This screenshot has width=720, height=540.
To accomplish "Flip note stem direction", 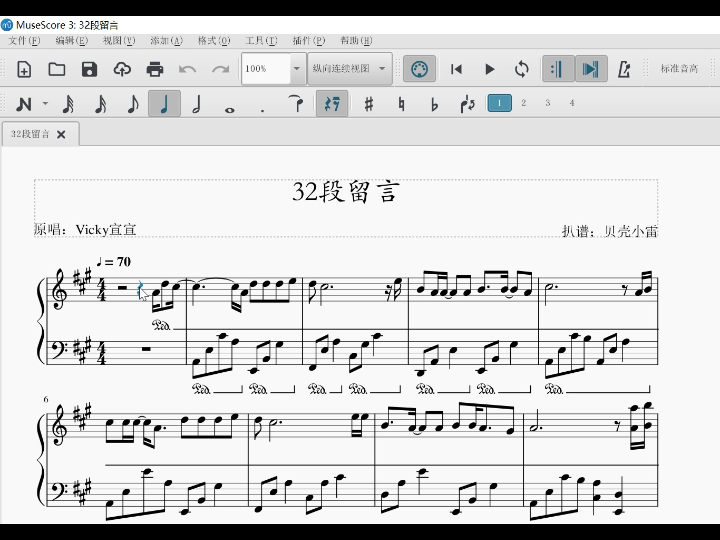I will 467,104.
